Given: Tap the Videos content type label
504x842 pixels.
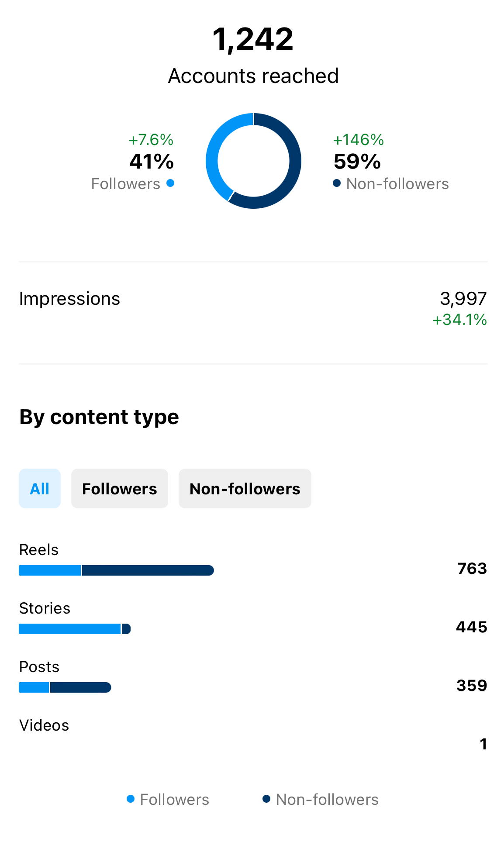Looking at the screenshot, I should point(44,725).
